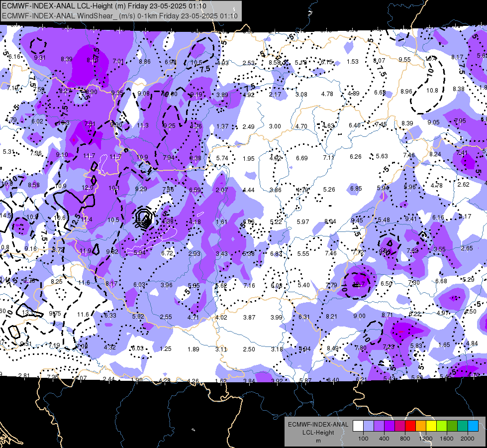Click the wind shear value '2.55'

166,317
